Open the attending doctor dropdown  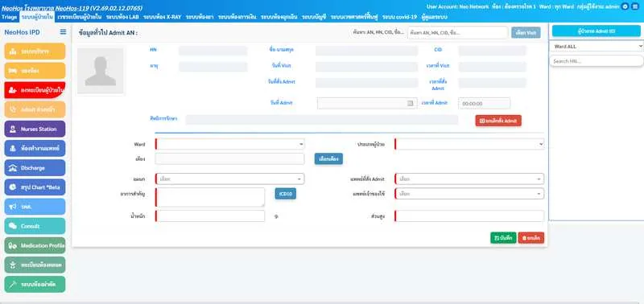pyautogui.click(x=469, y=193)
